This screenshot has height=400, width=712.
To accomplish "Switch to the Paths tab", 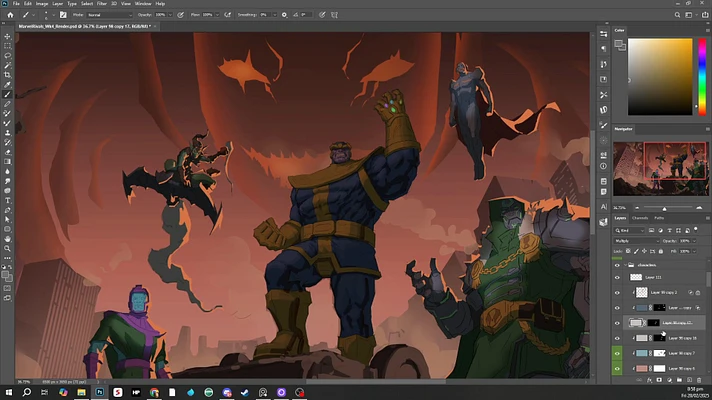I will (x=659, y=218).
